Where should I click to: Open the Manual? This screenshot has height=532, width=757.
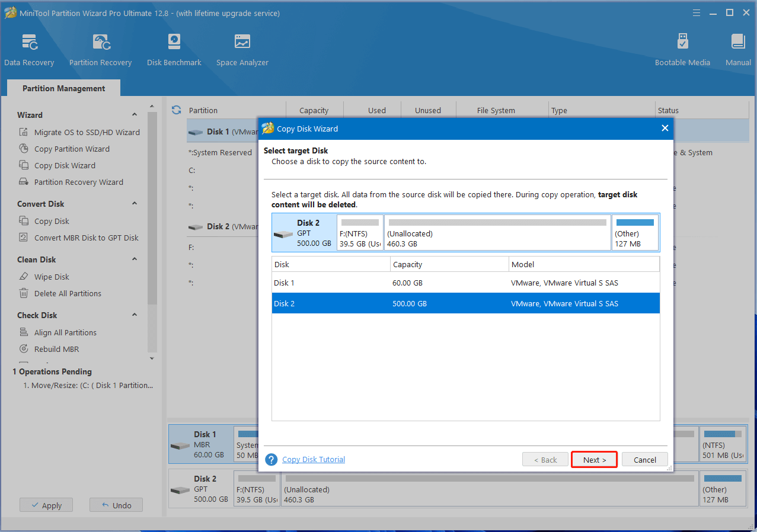(738, 50)
